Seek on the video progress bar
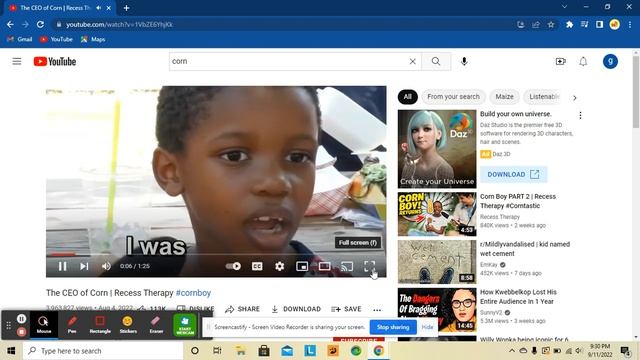 [x=216, y=254]
